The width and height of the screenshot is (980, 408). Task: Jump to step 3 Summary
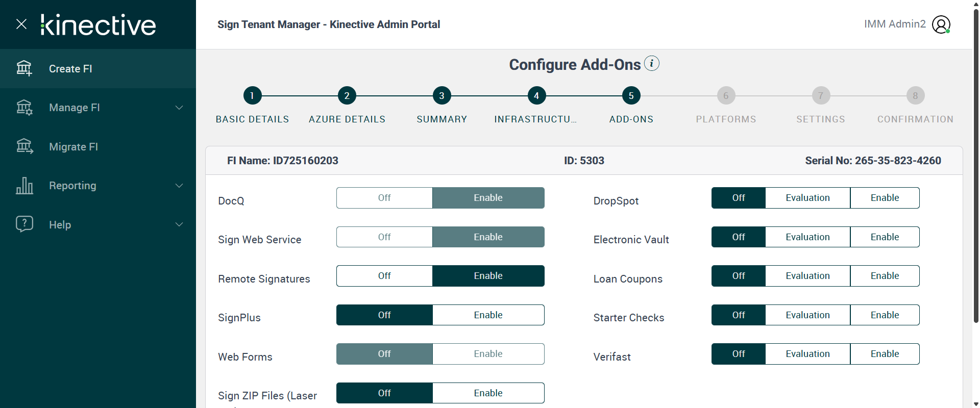point(442,96)
